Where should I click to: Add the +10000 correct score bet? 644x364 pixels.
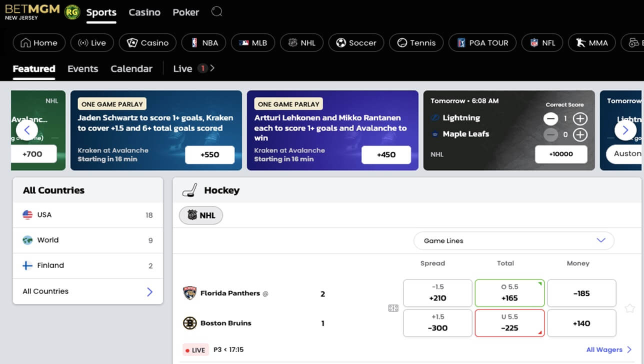click(x=561, y=154)
